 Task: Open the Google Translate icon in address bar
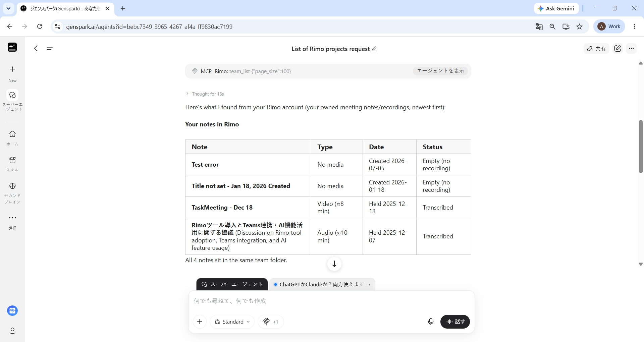click(539, 26)
